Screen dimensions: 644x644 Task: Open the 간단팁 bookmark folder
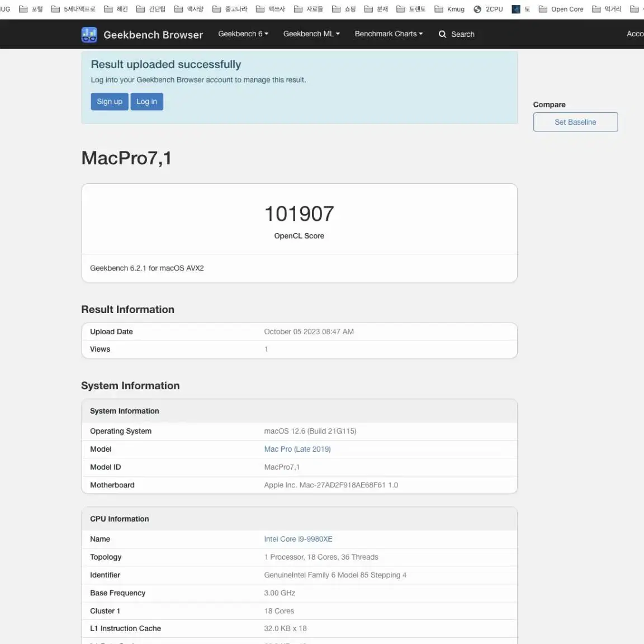coord(151,9)
